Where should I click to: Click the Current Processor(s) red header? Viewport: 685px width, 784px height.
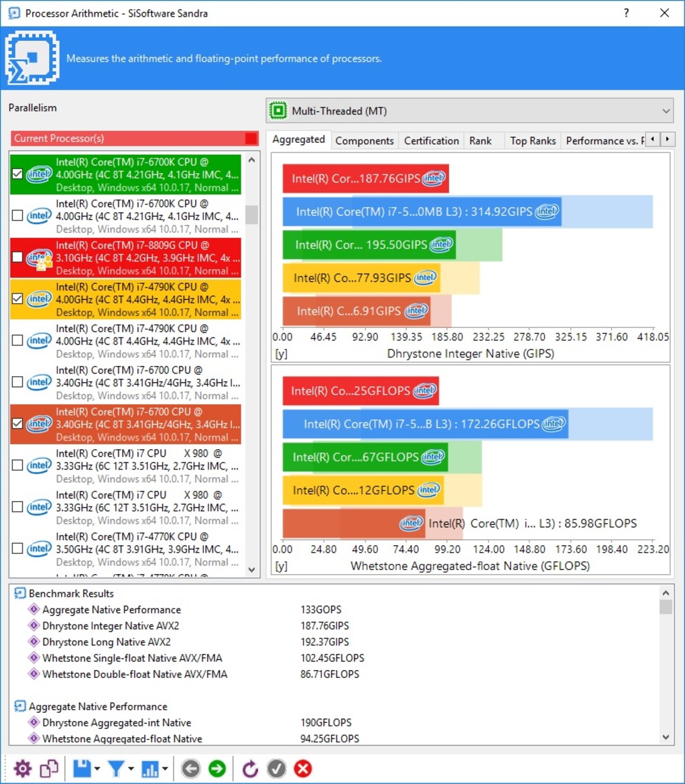point(135,139)
